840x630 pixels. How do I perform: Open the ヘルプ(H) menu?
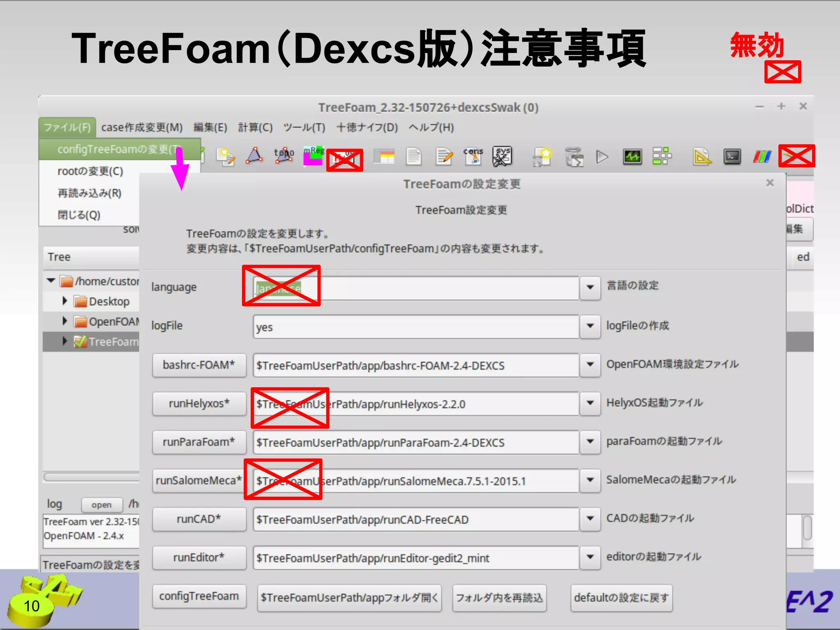pyautogui.click(x=431, y=128)
